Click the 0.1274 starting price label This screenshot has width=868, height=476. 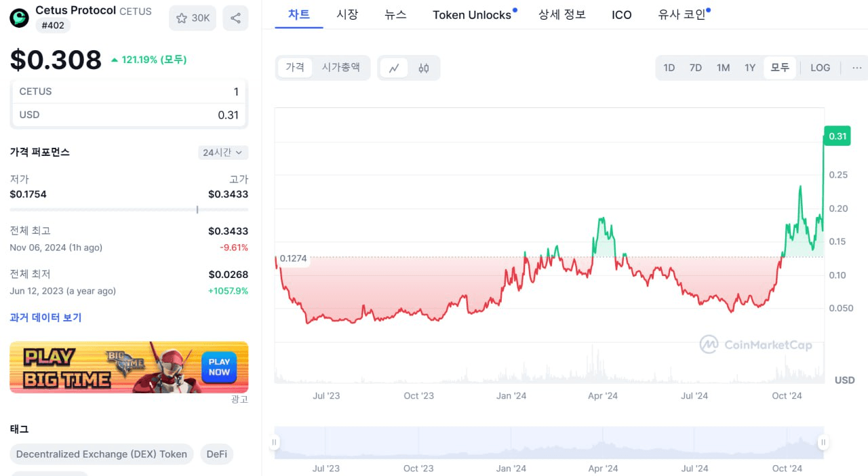pos(293,258)
